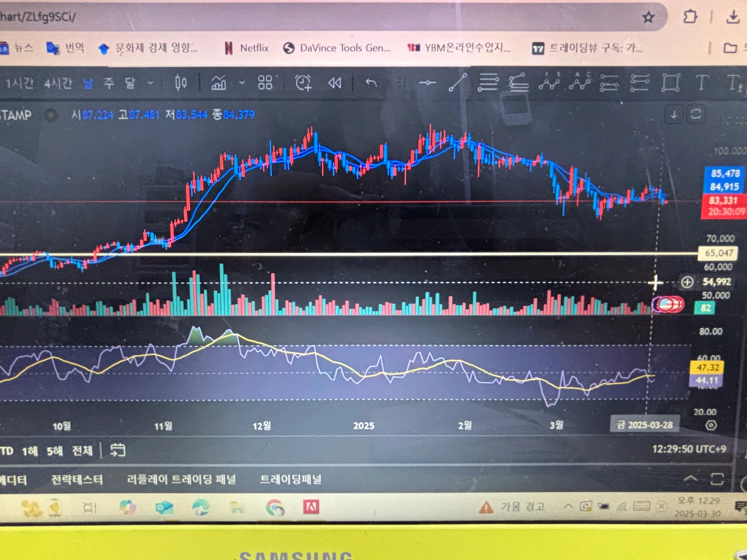The image size is (747, 560).
Task: Open the candlestick chart type selector
Action: 181,82
